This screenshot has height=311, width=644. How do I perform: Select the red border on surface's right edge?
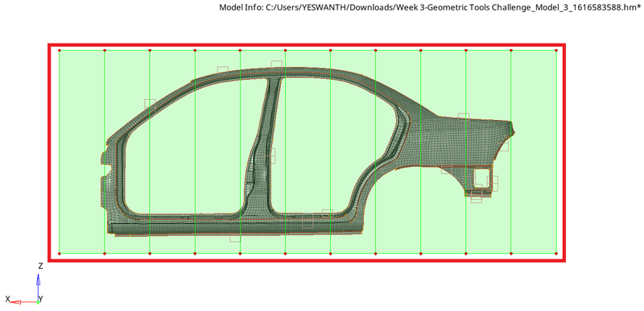(x=564, y=152)
